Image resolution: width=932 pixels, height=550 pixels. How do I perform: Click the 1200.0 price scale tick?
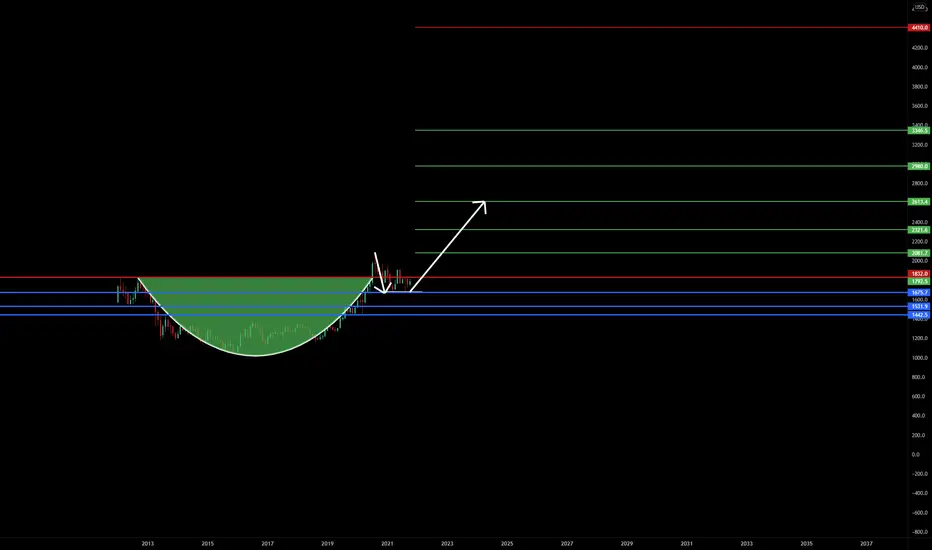tap(920, 338)
